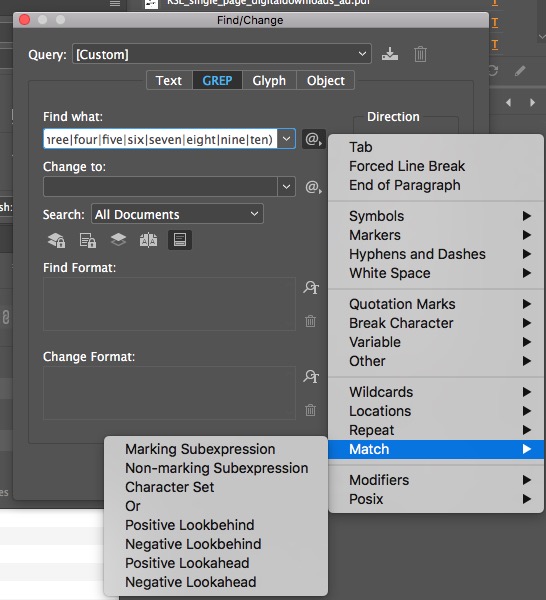Expand the White Space submenu
This screenshot has height=600, width=546.
coord(436,273)
